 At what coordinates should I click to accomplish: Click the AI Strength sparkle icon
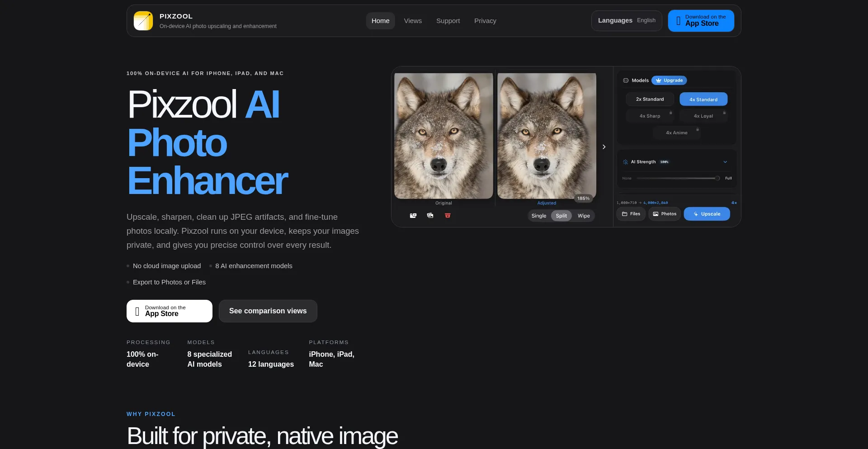point(625,162)
